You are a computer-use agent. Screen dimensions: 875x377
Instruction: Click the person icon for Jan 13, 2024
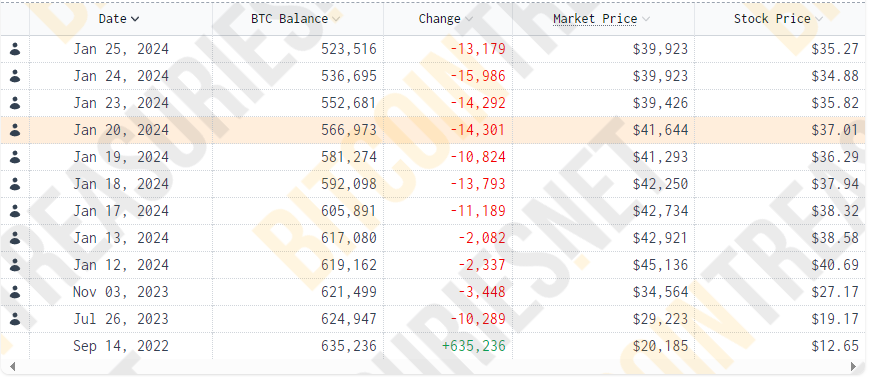15,238
